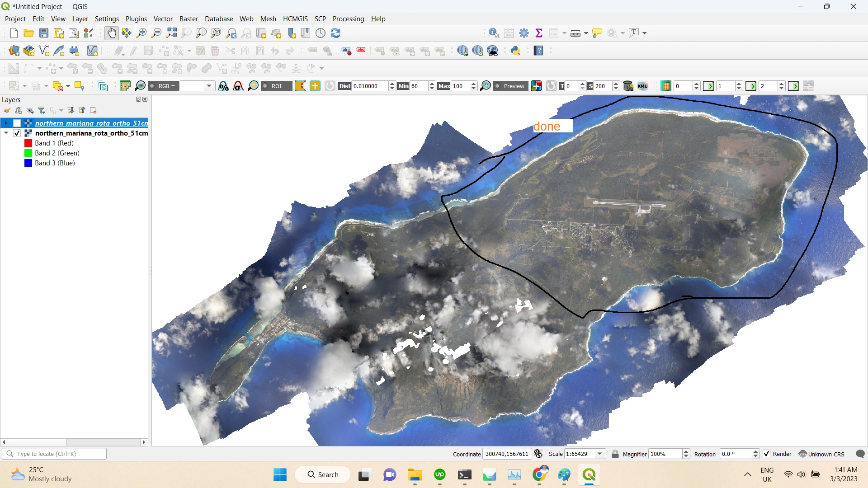Open the Raster menu
The height and width of the screenshot is (488, 868).
coord(189,19)
